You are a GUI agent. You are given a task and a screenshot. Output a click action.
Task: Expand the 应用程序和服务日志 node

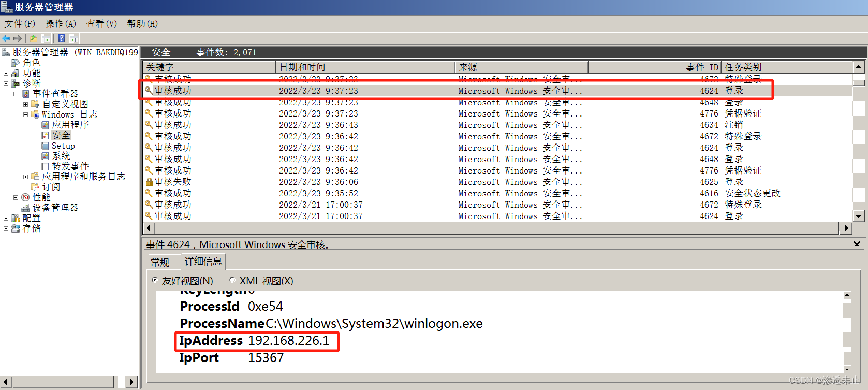coord(25,177)
